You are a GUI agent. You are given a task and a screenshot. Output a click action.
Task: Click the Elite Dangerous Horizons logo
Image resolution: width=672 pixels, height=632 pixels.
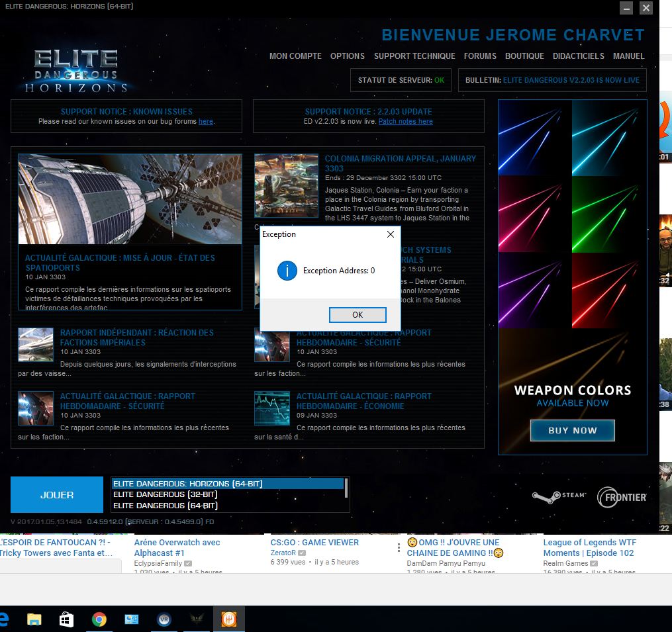(76, 71)
